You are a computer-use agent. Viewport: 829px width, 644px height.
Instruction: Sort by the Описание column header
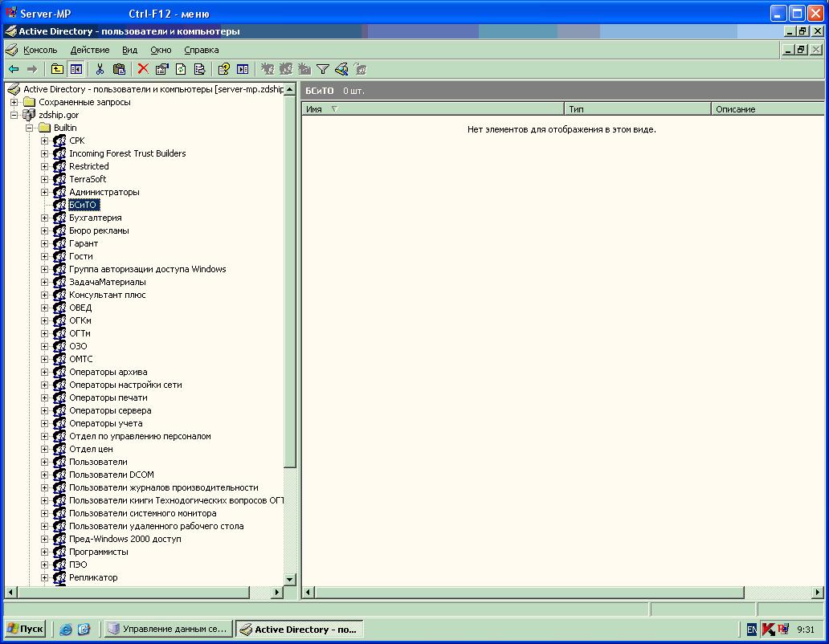[768, 109]
